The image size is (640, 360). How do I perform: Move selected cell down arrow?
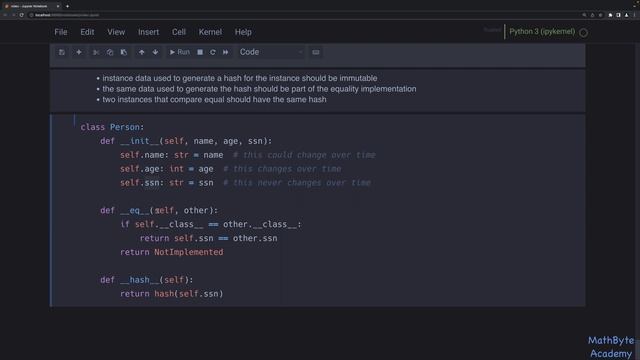pyautogui.click(x=156, y=52)
